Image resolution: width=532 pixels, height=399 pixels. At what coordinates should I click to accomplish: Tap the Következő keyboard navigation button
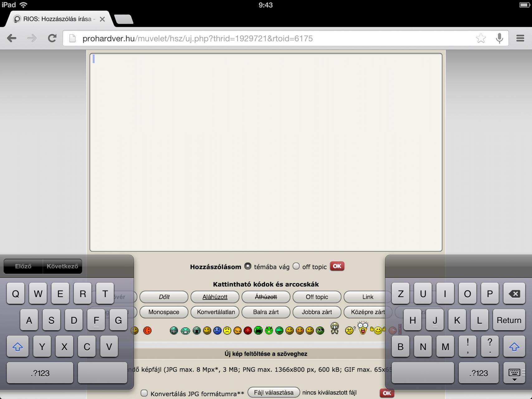(x=62, y=266)
